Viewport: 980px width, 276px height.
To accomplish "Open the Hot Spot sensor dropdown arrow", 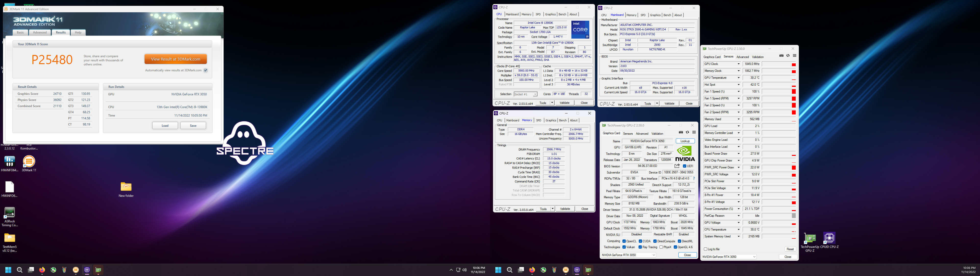I will [x=738, y=85].
